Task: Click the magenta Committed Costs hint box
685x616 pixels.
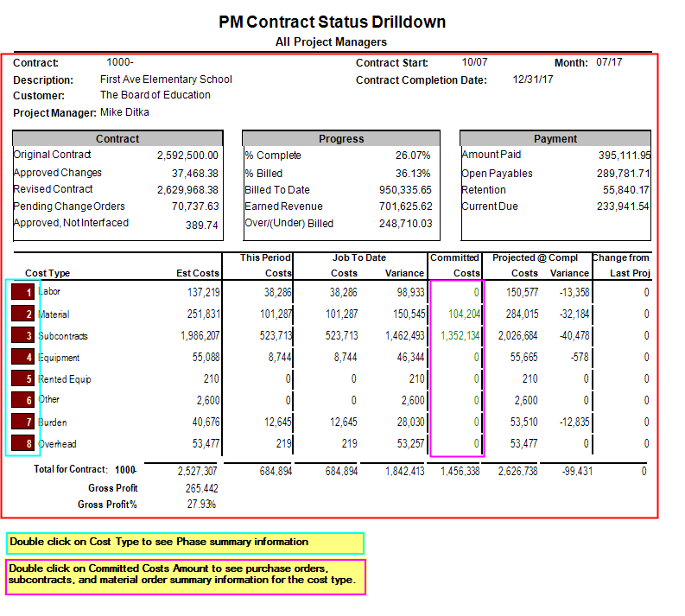Action: click(186, 576)
